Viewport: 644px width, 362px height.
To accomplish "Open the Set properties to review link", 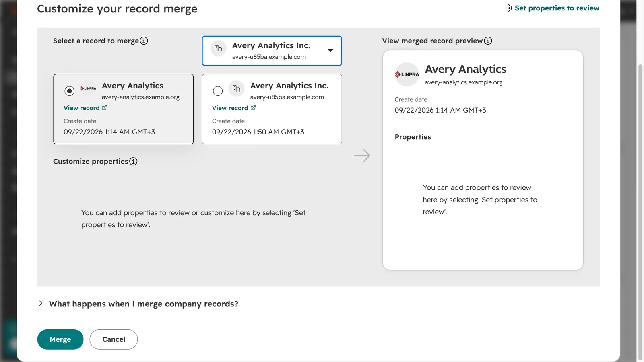I will click(557, 8).
